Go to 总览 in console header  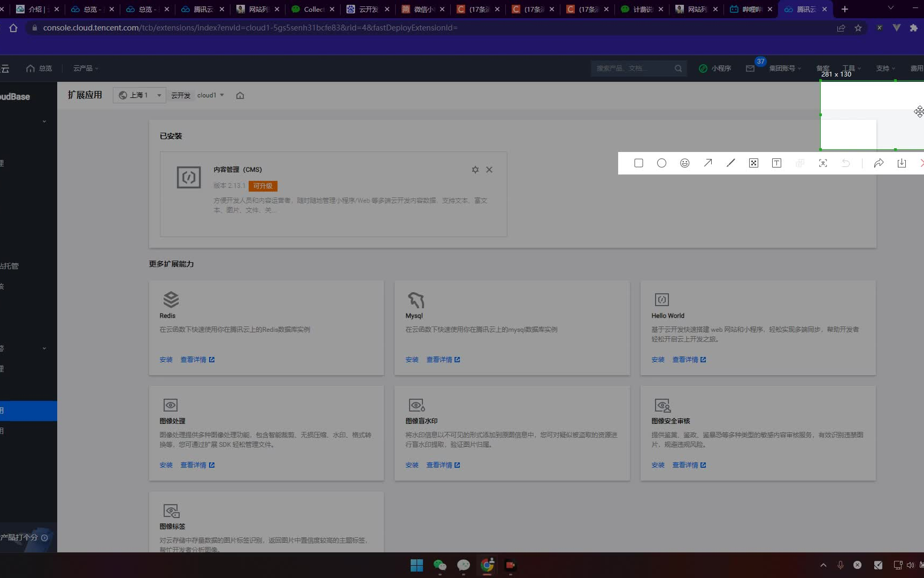[x=39, y=69]
